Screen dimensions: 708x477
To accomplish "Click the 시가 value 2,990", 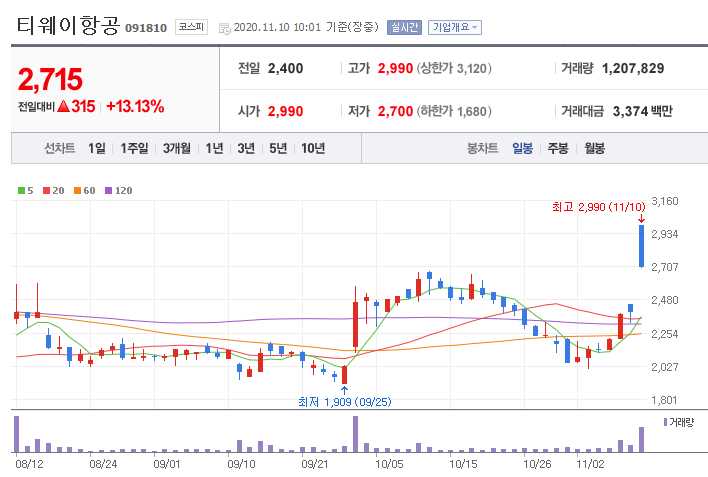I will 285,111.
